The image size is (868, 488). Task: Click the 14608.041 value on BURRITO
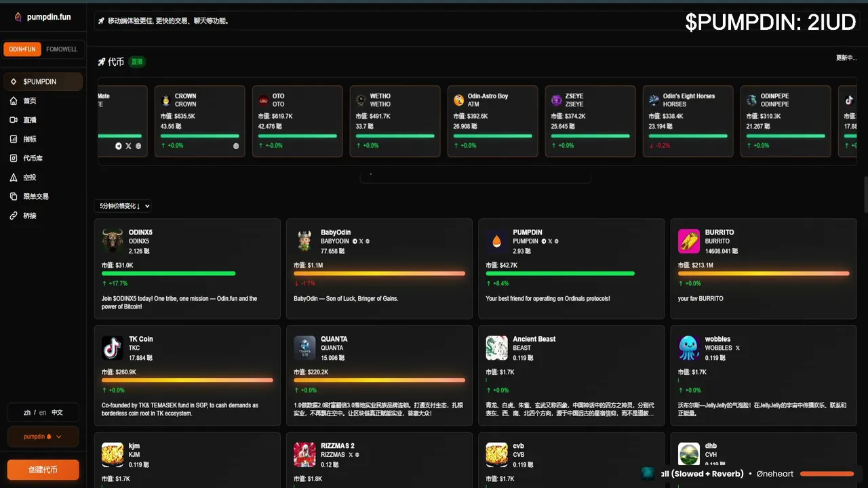coord(722,251)
